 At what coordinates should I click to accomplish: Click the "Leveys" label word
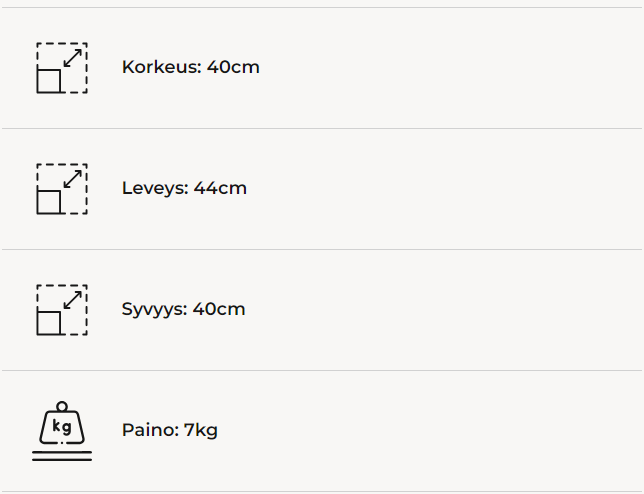point(154,189)
